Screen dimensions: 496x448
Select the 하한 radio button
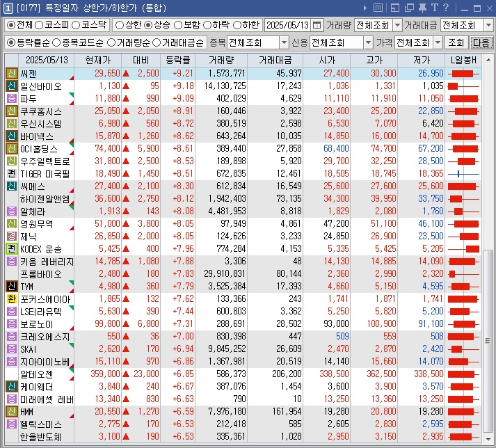(x=237, y=25)
